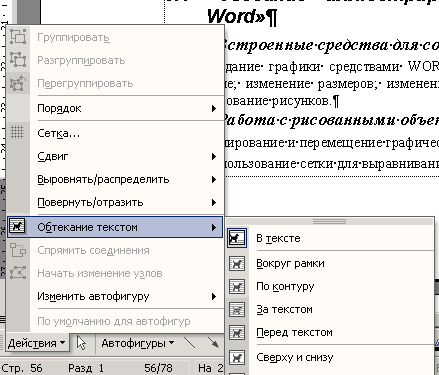The image size is (439, 375).
Task: Expand the arrow next to Изменить автофигуру
Action: coord(214,296)
